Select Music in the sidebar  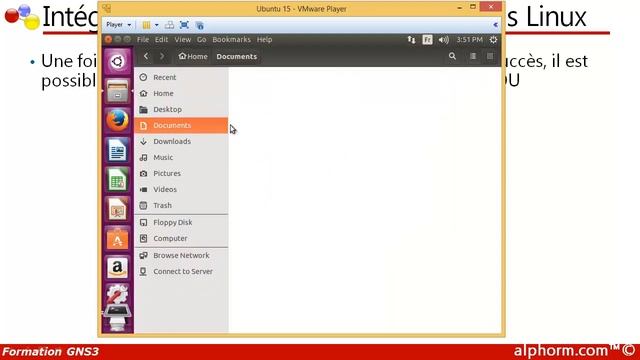tap(181, 157)
